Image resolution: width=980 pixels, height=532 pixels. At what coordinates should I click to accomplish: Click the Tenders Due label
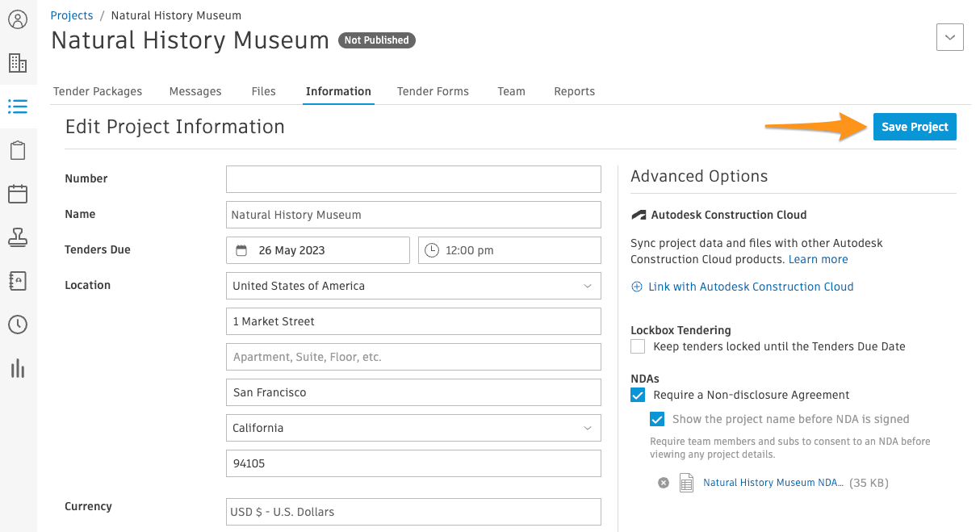point(98,249)
